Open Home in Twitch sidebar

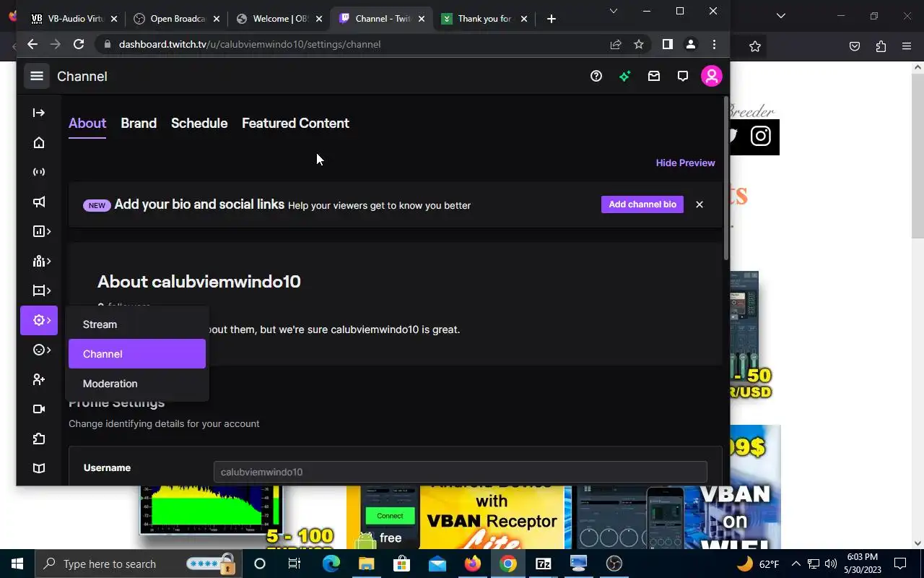click(39, 142)
